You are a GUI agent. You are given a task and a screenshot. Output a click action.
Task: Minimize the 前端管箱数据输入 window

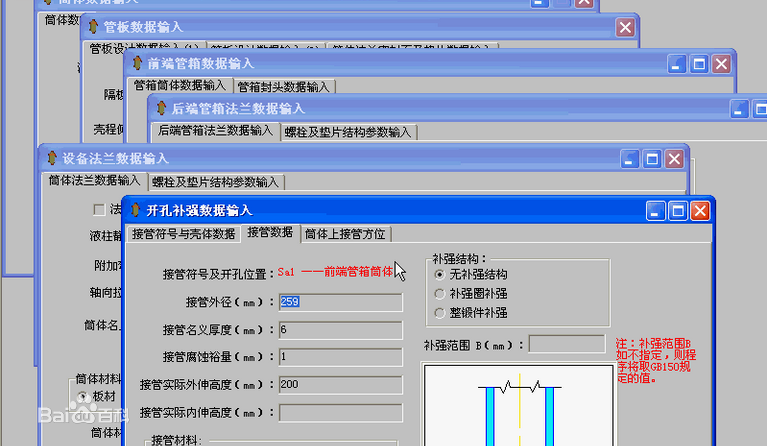677,64
